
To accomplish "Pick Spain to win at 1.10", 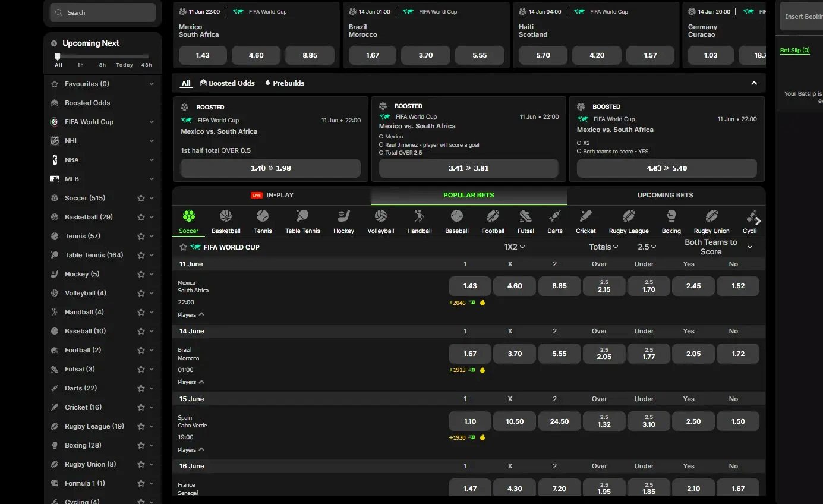I will point(470,421).
